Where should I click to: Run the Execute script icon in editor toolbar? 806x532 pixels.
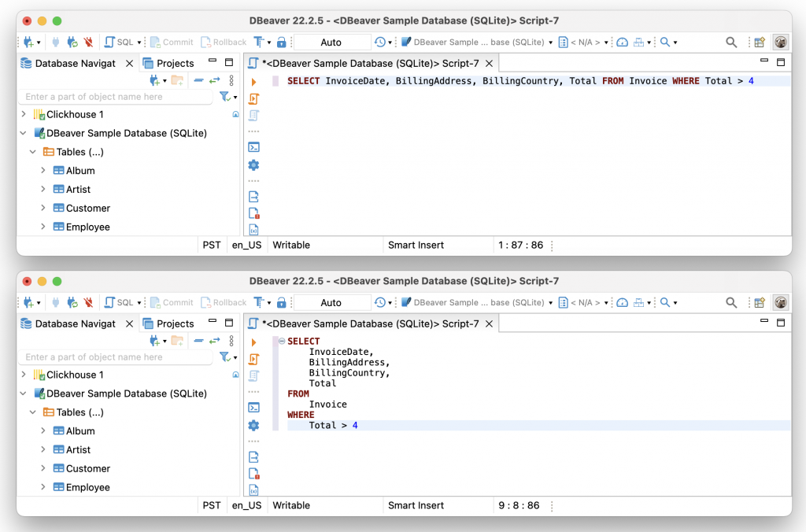pos(253,98)
